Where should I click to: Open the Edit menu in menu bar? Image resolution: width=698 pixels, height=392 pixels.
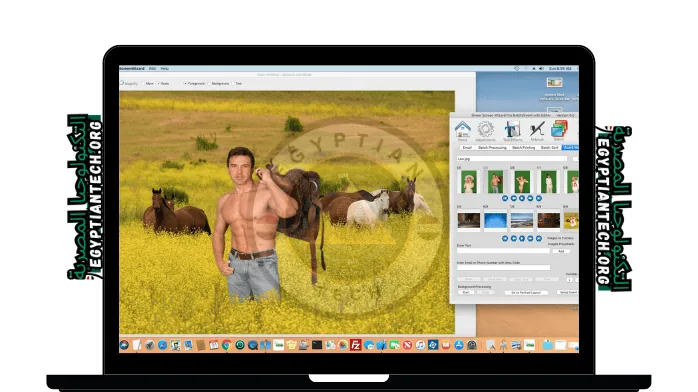[152, 69]
